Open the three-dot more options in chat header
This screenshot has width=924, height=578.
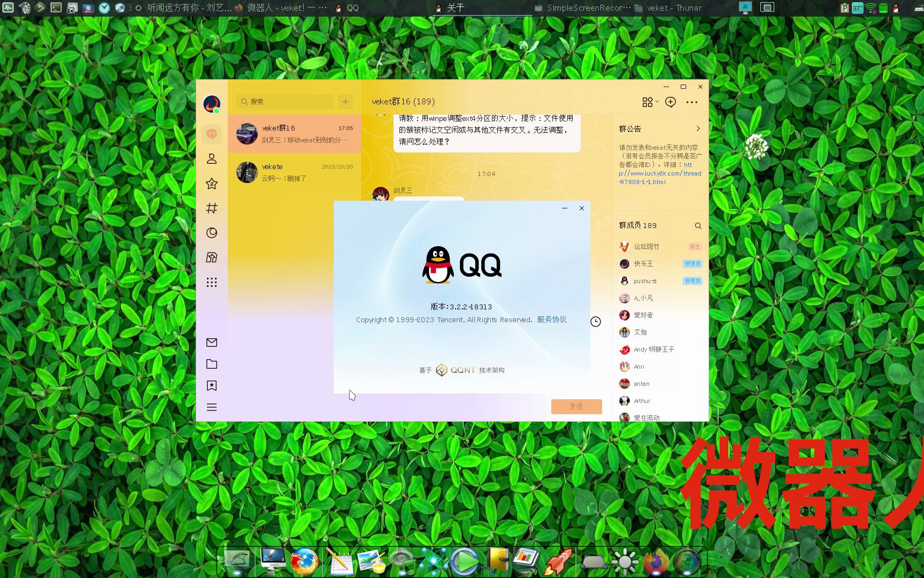click(x=692, y=102)
